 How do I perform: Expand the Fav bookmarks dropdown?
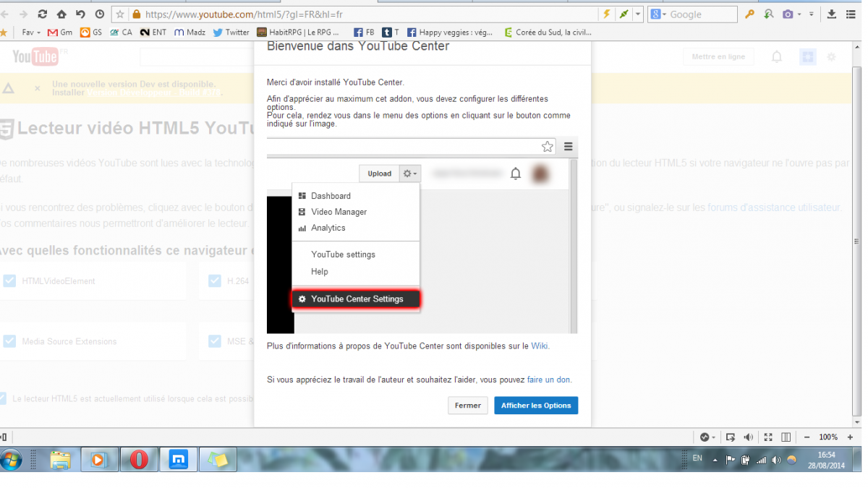tap(31, 33)
